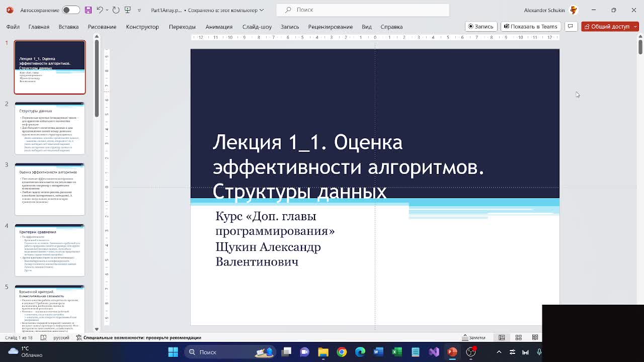Click subtitle text Курс «Доп. главы программирования»

tap(275, 224)
